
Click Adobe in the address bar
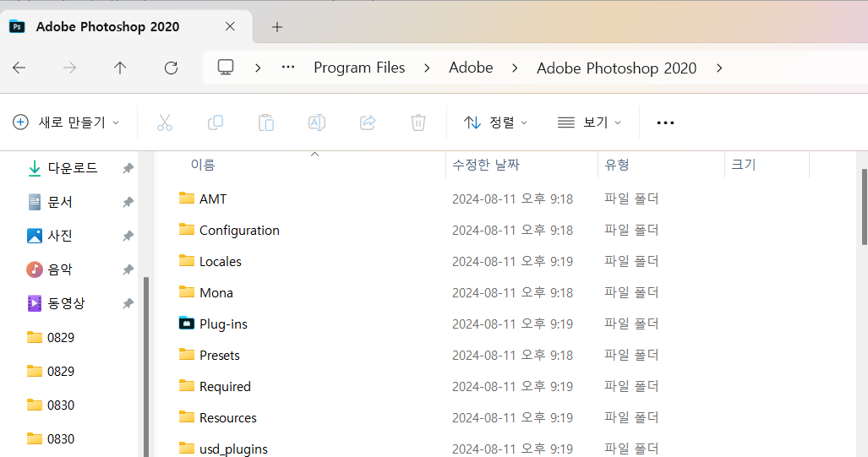471,68
